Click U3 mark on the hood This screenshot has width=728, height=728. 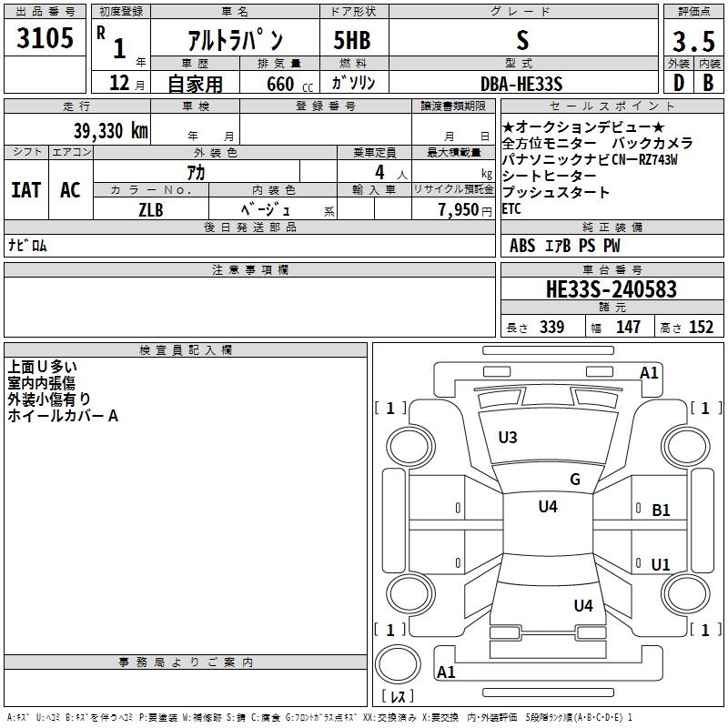pyautogui.click(x=508, y=438)
